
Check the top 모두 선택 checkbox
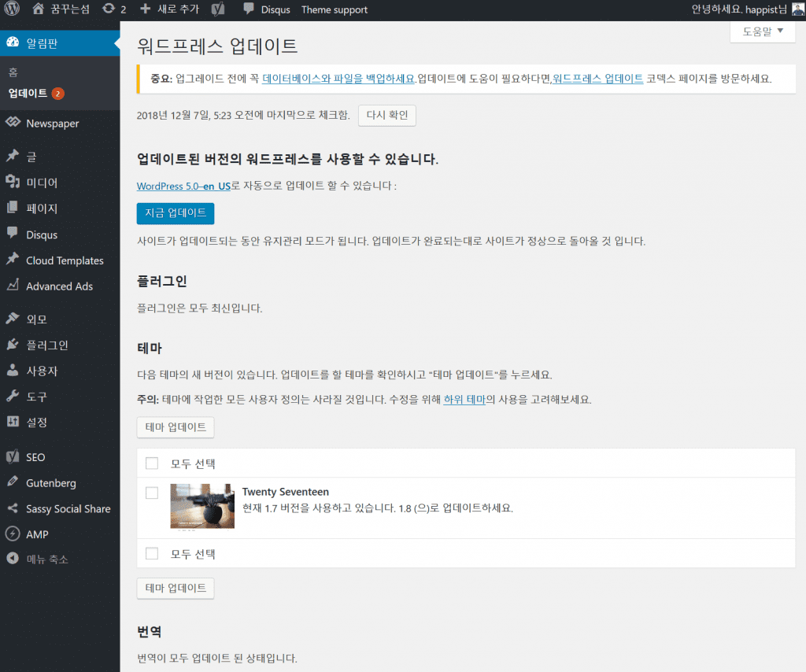tap(152, 463)
